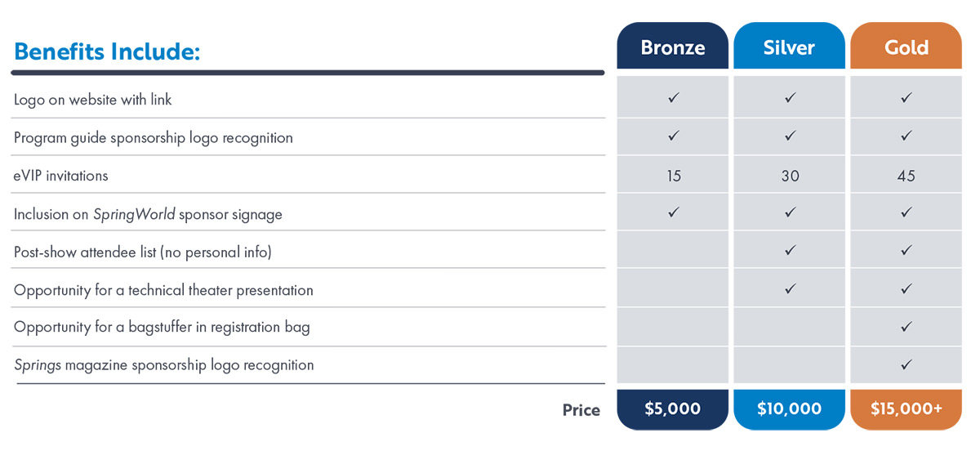Click the Price label

click(x=581, y=410)
